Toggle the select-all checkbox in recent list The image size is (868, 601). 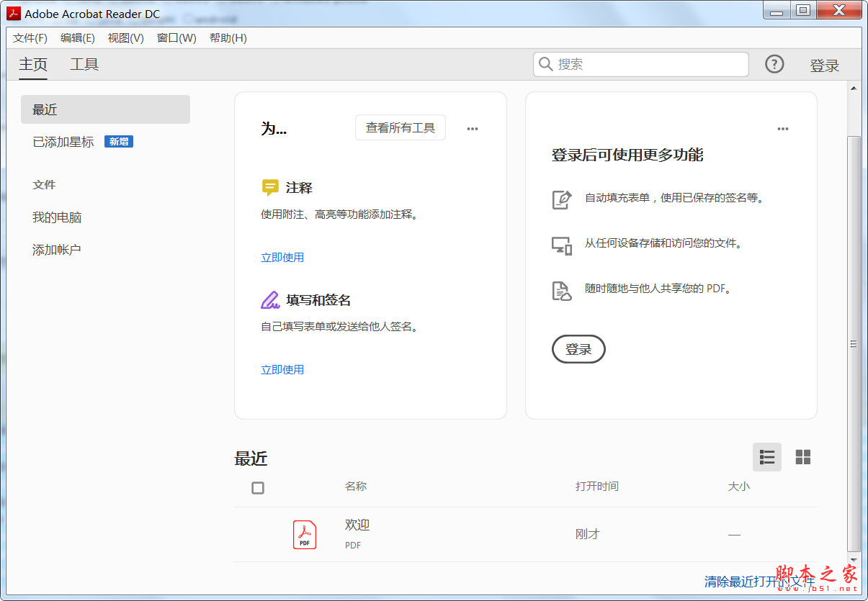point(258,488)
